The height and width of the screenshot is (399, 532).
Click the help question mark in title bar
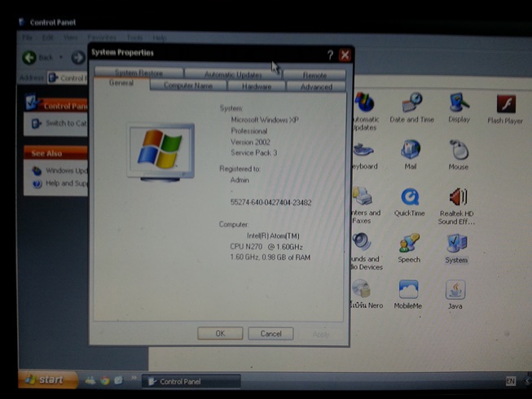point(330,55)
